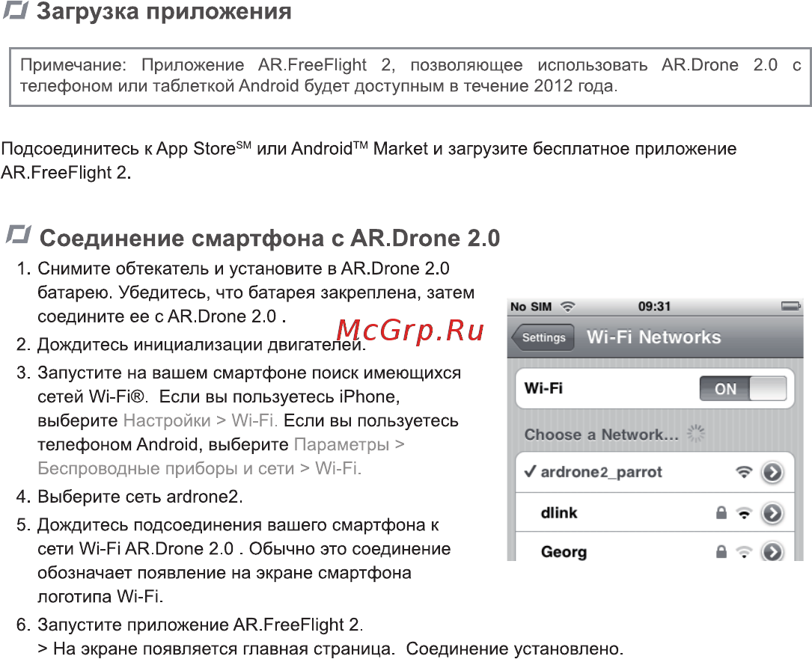This screenshot has height=659, width=812.
Task: Click the battery icon in status bar
Action: (x=791, y=307)
